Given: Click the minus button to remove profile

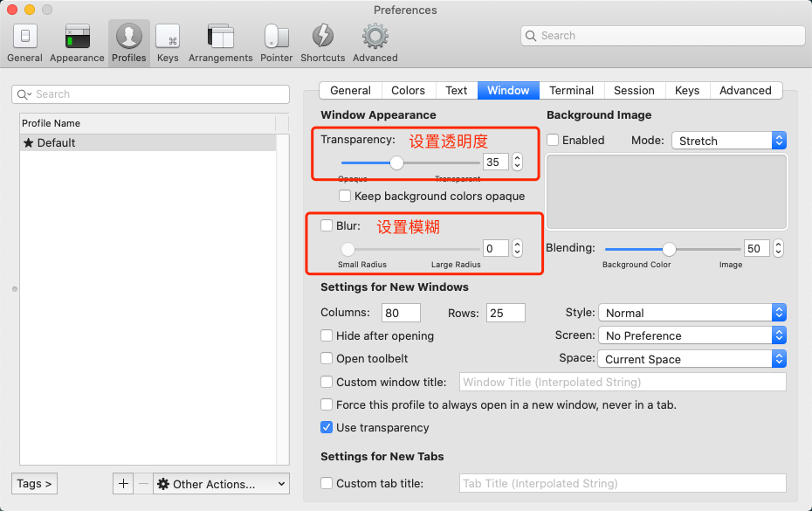Looking at the screenshot, I should click(x=143, y=484).
